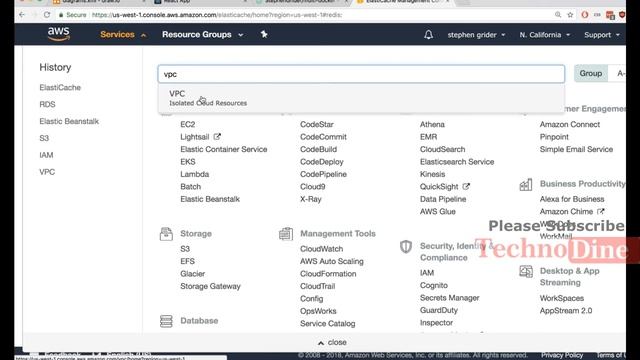
Task: Open the EC2 service
Action: (x=188, y=124)
